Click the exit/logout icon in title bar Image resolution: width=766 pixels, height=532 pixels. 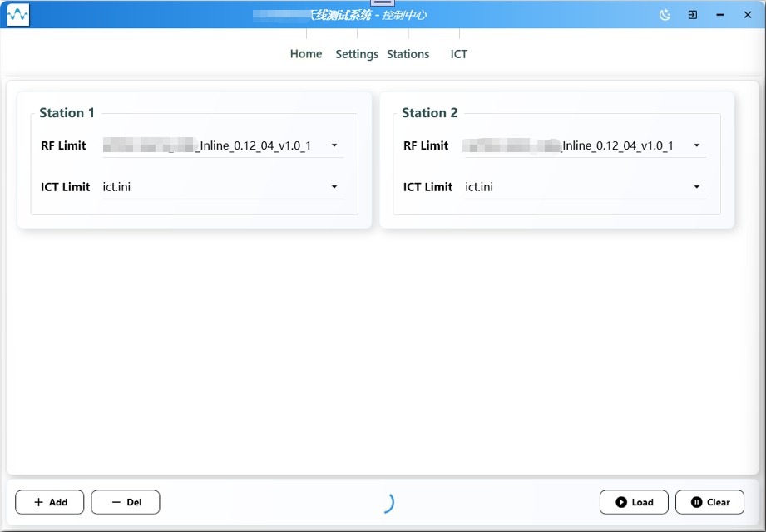click(x=692, y=15)
